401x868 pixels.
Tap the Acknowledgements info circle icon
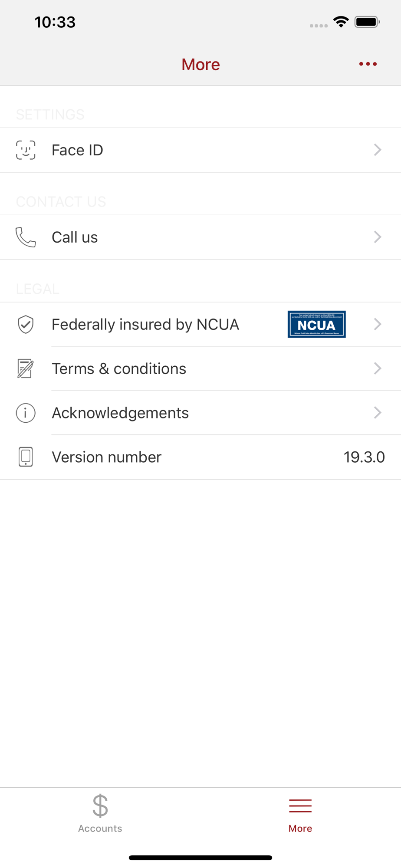pyautogui.click(x=26, y=413)
